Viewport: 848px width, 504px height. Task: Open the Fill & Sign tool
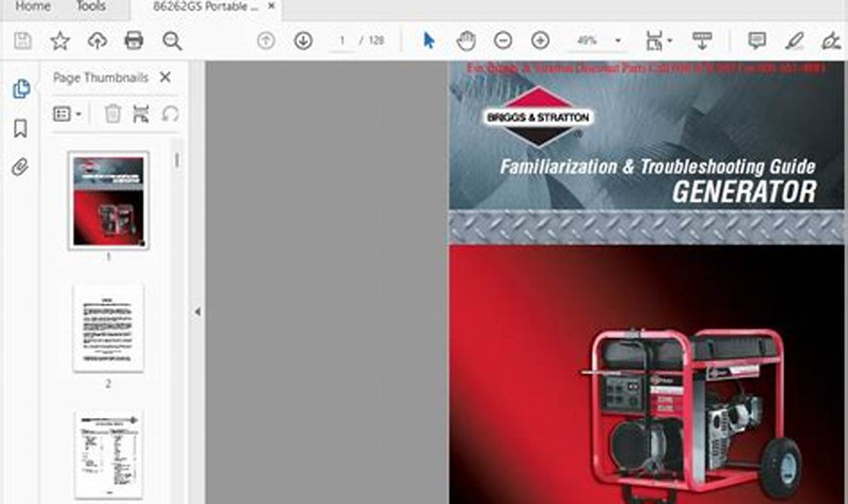point(831,40)
